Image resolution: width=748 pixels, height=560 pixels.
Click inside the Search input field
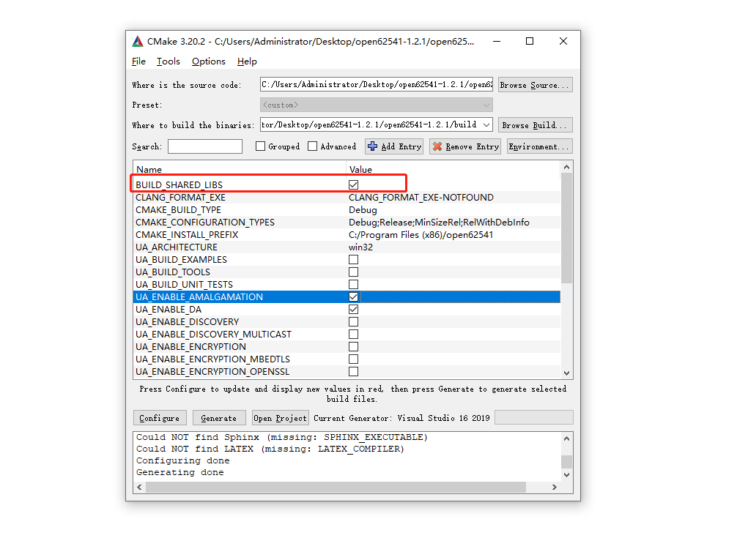(x=205, y=146)
